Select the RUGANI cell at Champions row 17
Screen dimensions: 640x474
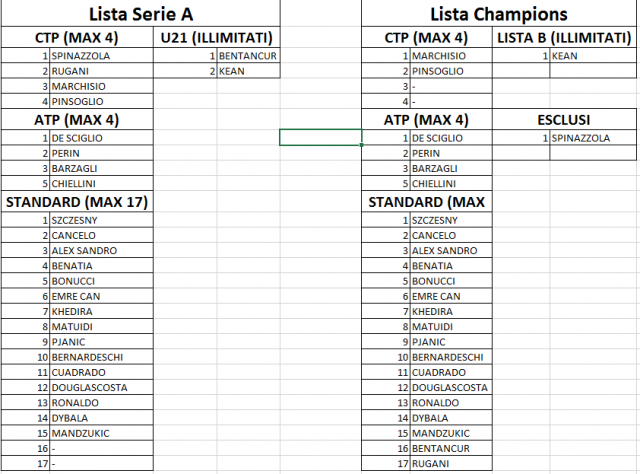click(x=451, y=463)
